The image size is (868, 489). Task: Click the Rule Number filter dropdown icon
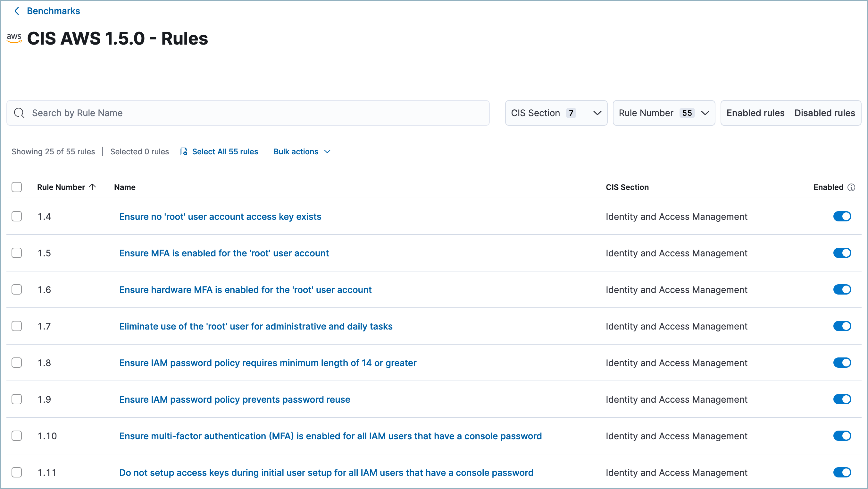coord(705,113)
